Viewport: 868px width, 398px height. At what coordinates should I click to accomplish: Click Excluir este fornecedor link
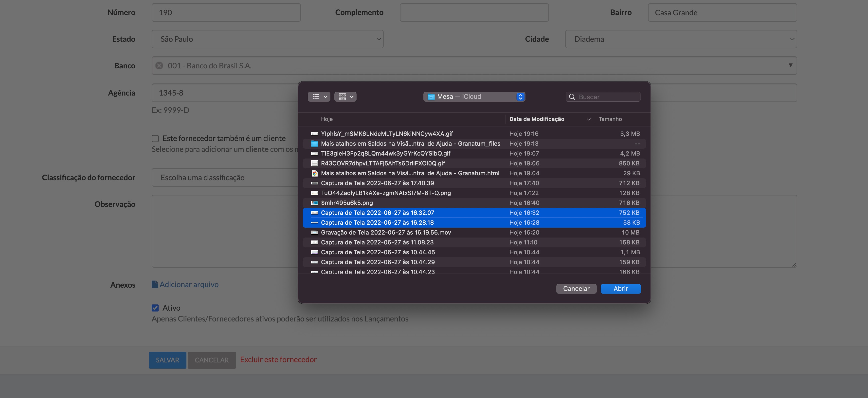[x=278, y=359]
